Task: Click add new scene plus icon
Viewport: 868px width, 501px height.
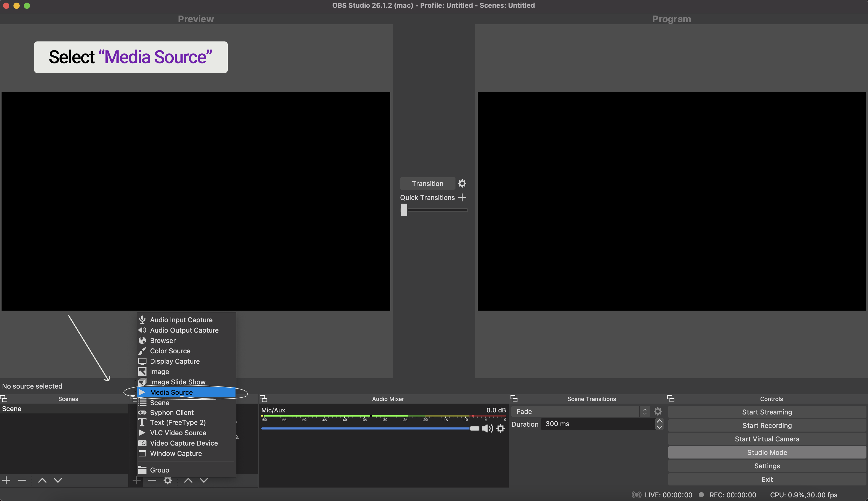Action: [5, 480]
